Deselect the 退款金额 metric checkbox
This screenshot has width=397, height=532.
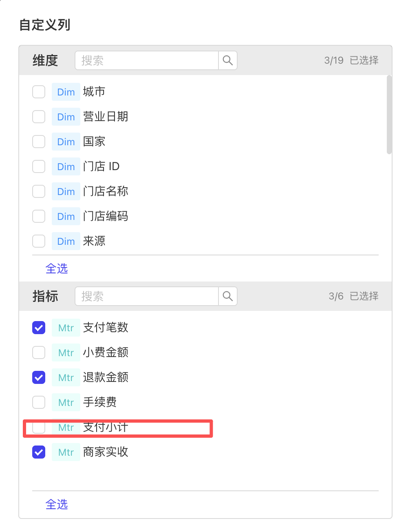tap(39, 377)
